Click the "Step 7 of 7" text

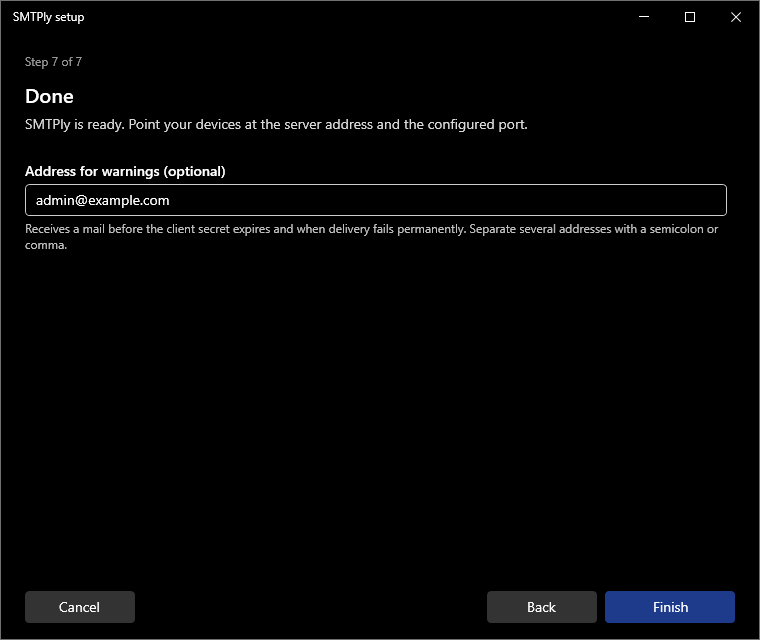[x=53, y=62]
